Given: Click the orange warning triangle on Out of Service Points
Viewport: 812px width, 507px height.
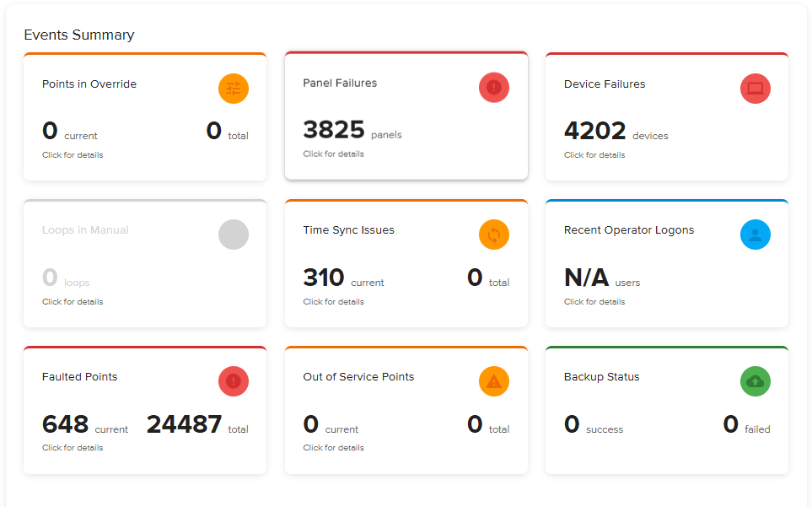Looking at the screenshot, I should pyautogui.click(x=494, y=381).
